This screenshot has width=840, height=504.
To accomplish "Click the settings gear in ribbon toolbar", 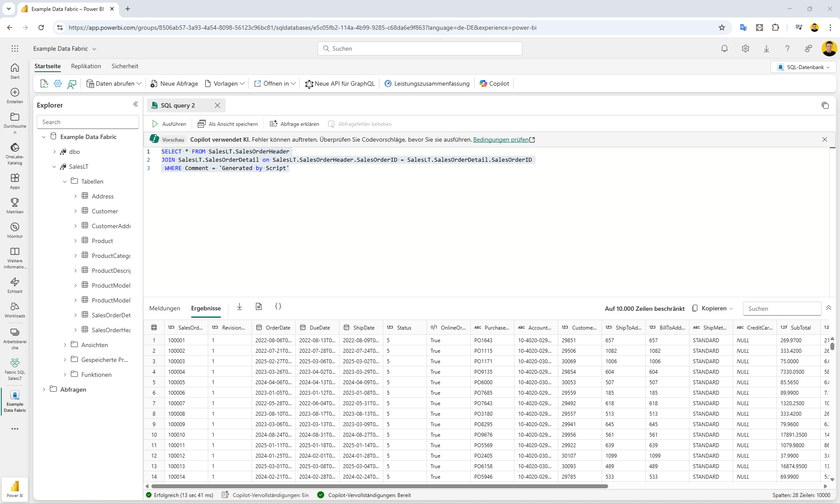I will pos(58,83).
